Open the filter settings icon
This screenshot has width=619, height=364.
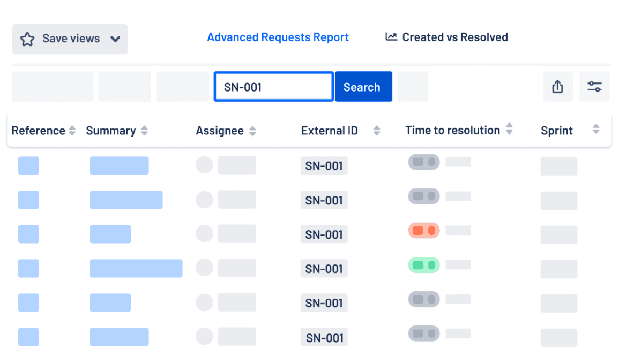coord(595,86)
